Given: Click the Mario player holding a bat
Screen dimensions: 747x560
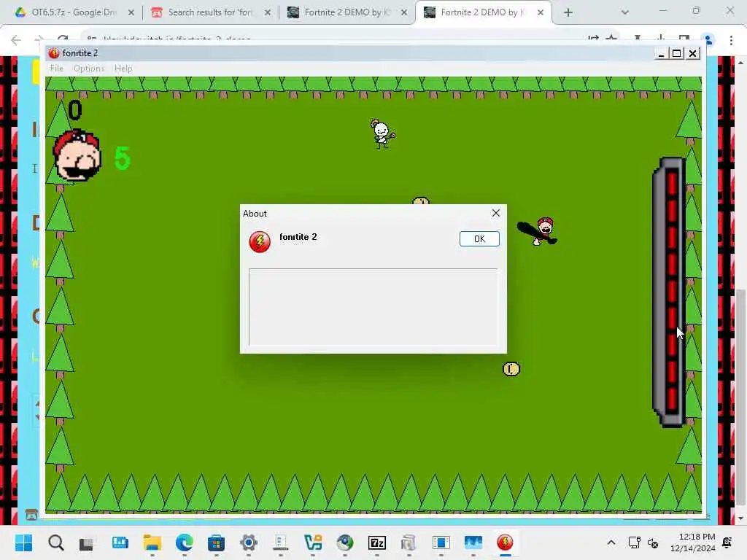Looking at the screenshot, I should point(539,231).
